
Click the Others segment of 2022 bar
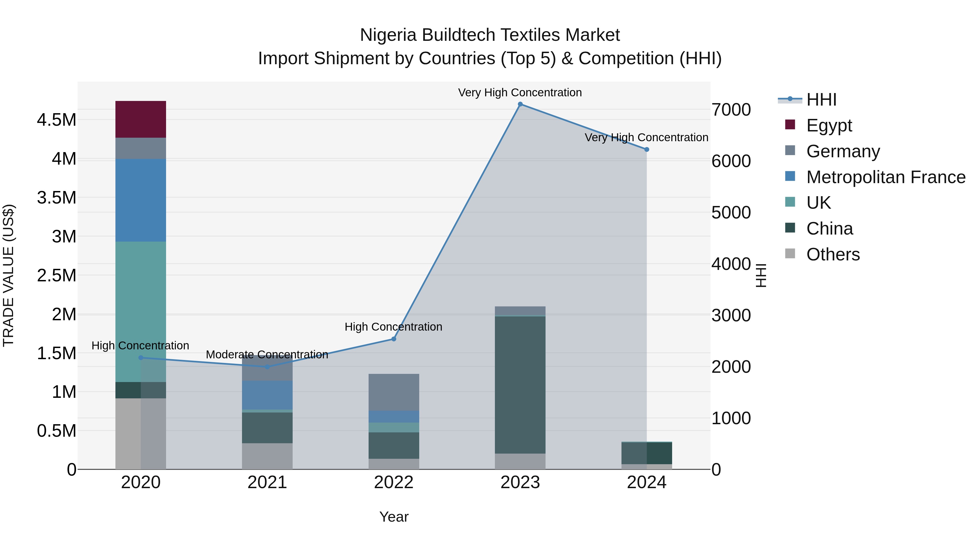(394, 464)
